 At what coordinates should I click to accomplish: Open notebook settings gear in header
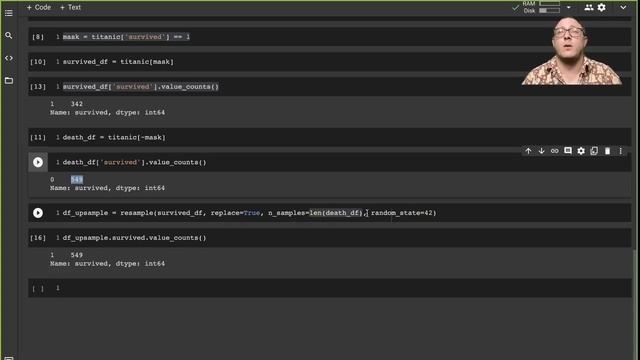click(602, 7)
